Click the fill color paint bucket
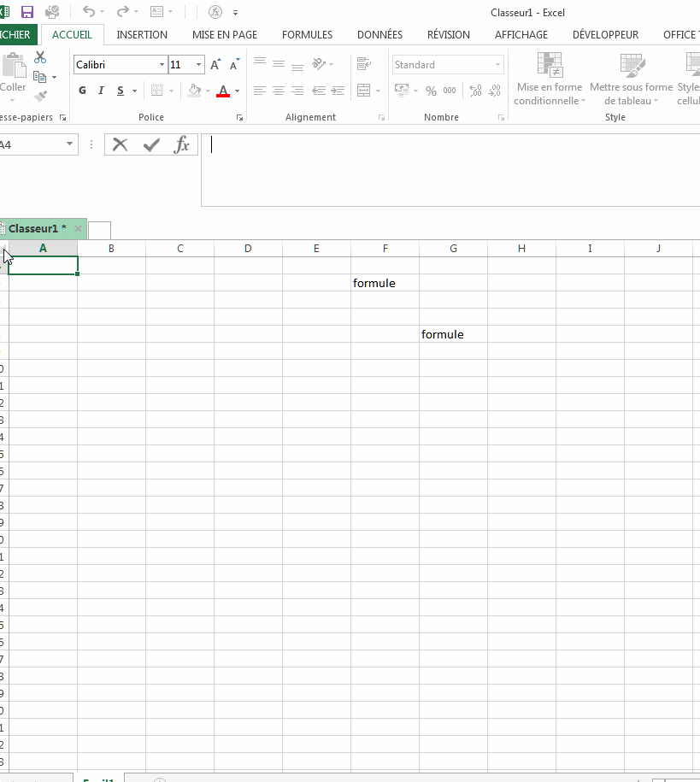The width and height of the screenshot is (700, 782). [x=194, y=91]
